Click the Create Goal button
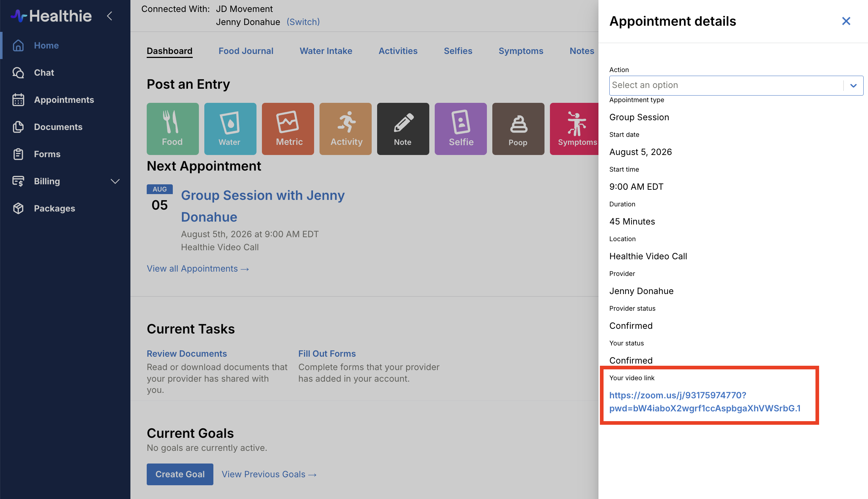868x499 pixels. pyautogui.click(x=180, y=474)
